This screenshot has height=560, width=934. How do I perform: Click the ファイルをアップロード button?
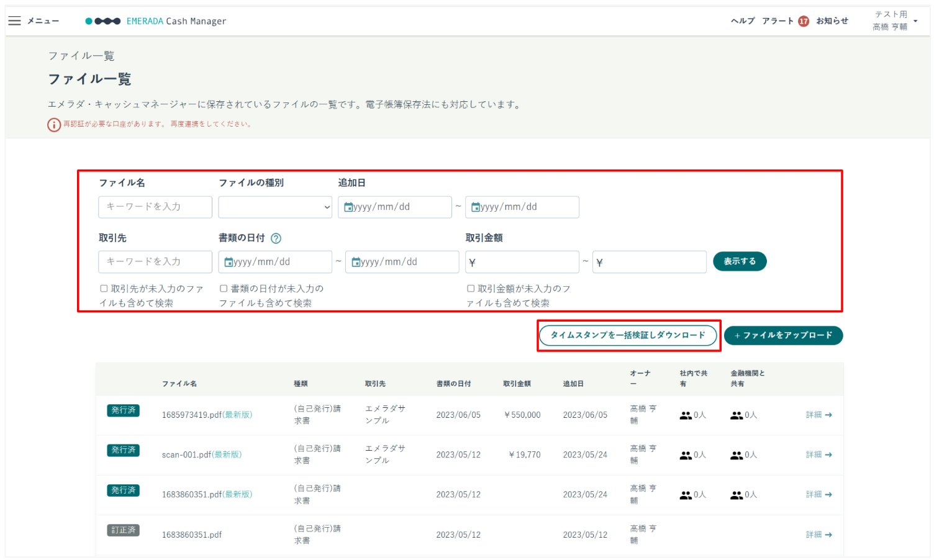[784, 335]
